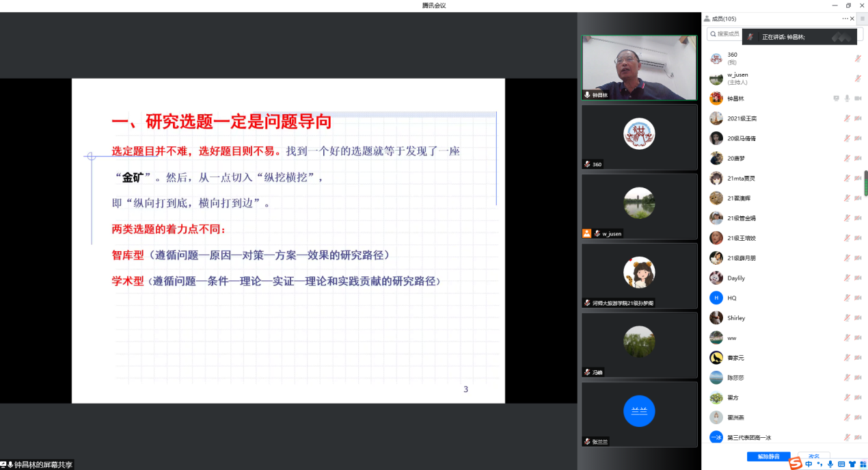Viewport: 868px width, 470px height.
Task: Click 钟昌林's screen sharing icon
Action: tap(836, 99)
